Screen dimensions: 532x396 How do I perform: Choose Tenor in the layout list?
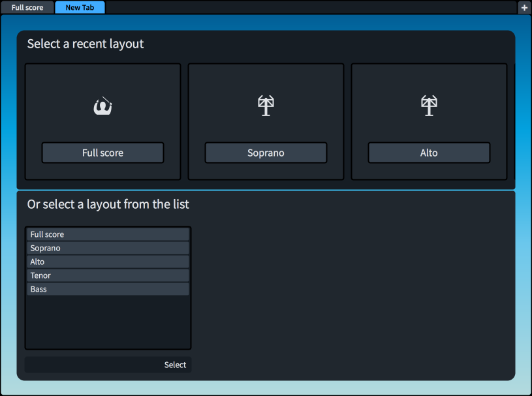108,276
